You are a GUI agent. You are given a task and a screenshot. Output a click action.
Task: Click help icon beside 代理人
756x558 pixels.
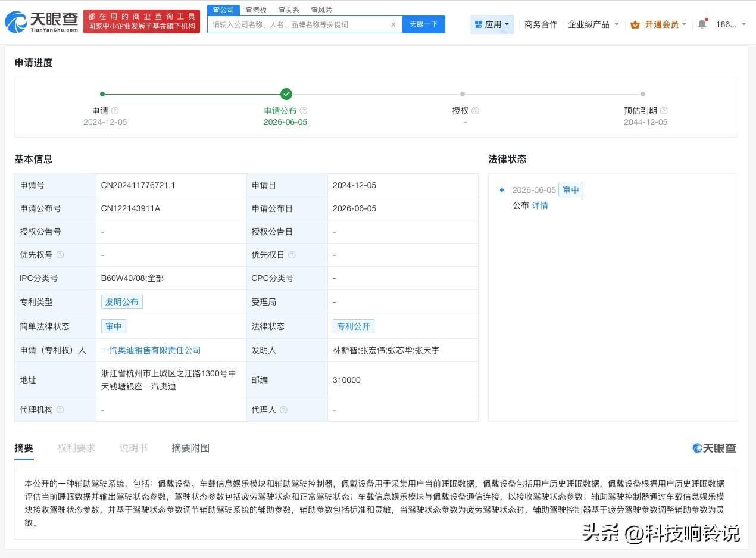(x=283, y=410)
